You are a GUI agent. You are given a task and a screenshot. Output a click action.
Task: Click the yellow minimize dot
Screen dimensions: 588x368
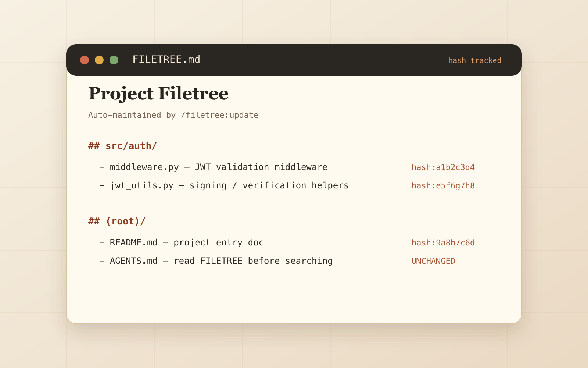pyautogui.click(x=99, y=60)
